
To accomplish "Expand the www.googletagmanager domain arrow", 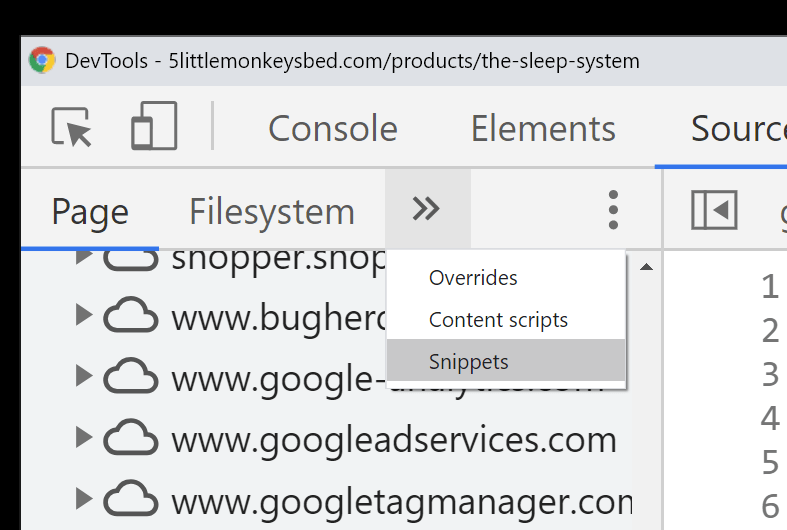I will tap(84, 499).
